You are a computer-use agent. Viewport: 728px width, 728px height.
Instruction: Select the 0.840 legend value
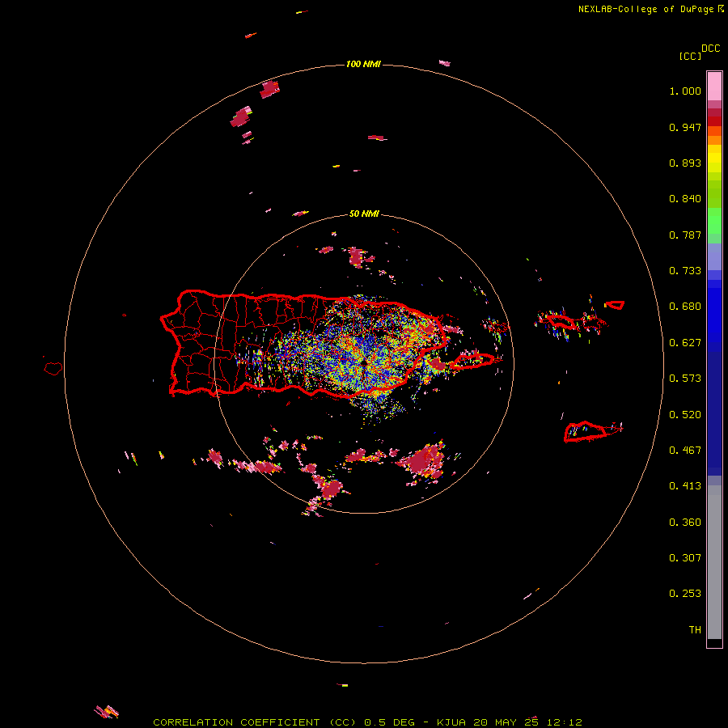(x=685, y=199)
